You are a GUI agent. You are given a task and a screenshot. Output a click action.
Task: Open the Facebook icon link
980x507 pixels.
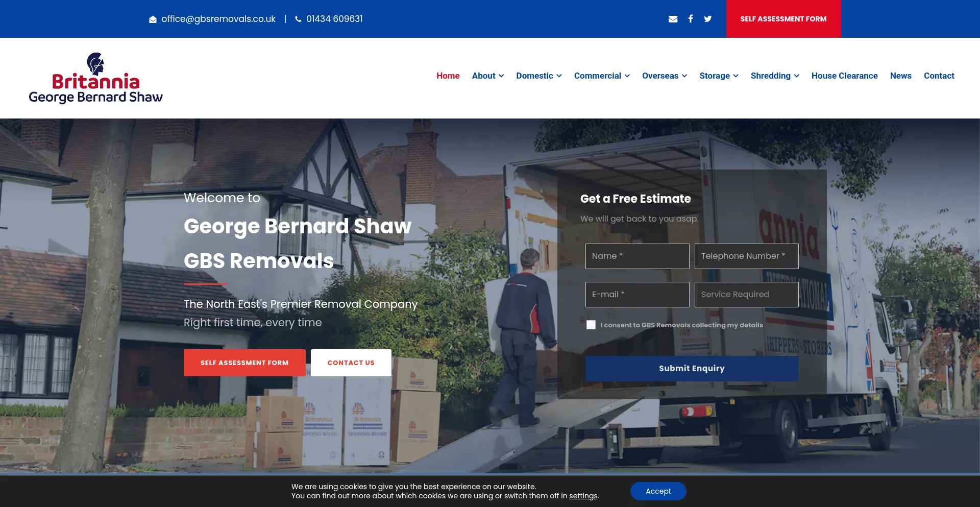691,19
